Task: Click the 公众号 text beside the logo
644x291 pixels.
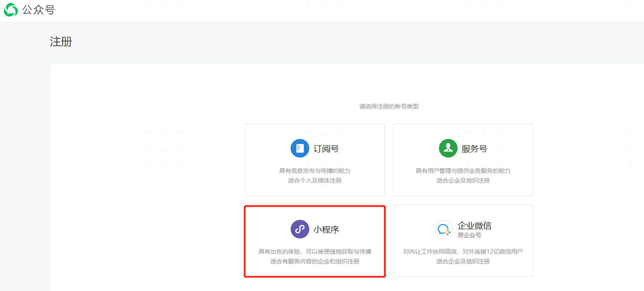Action: point(39,10)
